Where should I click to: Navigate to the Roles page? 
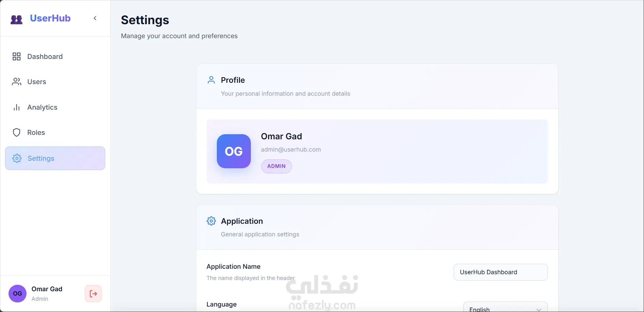point(36,132)
